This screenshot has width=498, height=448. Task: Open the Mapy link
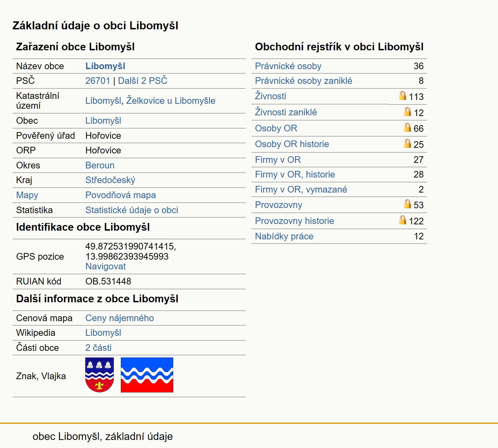(x=27, y=195)
